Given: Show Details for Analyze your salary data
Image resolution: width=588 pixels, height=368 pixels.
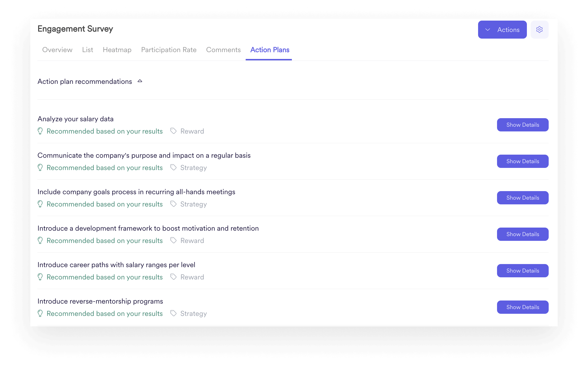Looking at the screenshot, I should (523, 125).
